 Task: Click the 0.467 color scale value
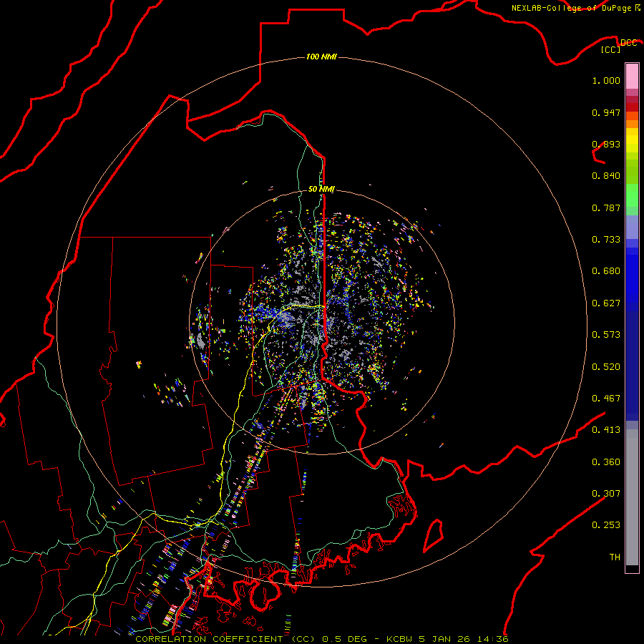(606, 399)
